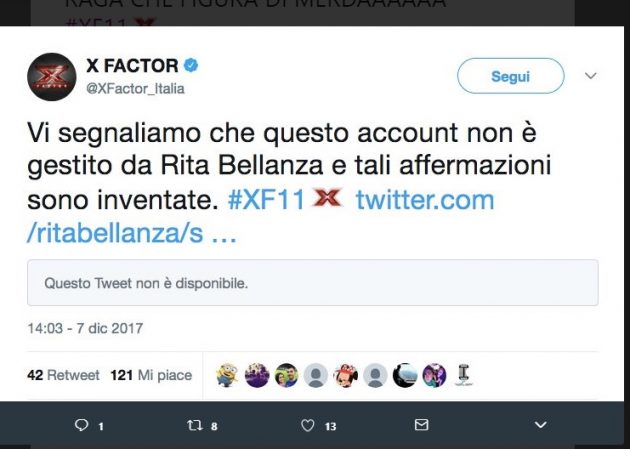This screenshot has height=449, width=630.
Task: Click the retweet arrows icon
Action: pyautogui.click(x=195, y=425)
